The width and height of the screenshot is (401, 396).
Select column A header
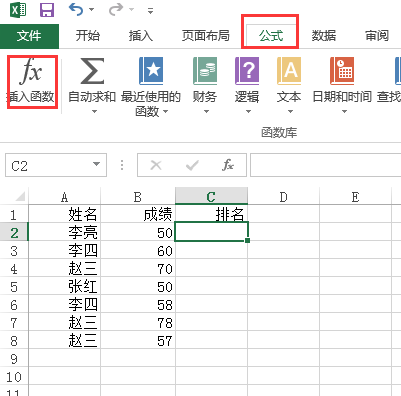(65, 197)
